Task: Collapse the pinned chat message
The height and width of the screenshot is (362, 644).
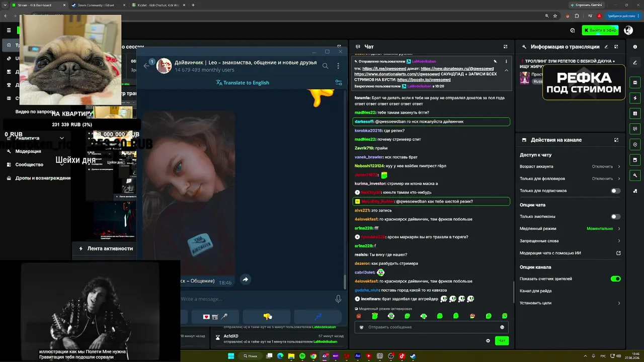Action: 506,70
